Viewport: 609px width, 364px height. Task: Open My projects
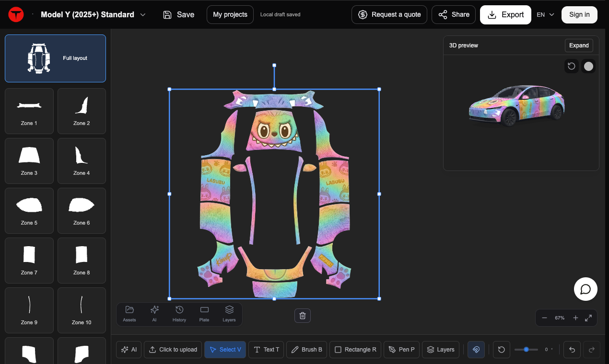230,15
